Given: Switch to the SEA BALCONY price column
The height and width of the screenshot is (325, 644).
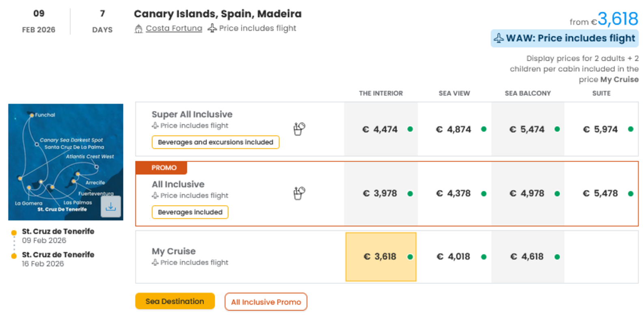Looking at the screenshot, I should [528, 93].
